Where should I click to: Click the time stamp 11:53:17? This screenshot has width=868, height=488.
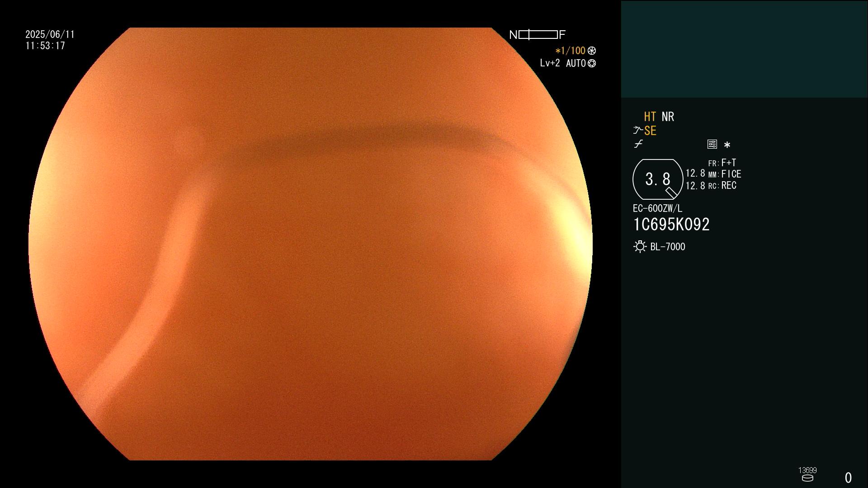point(45,46)
